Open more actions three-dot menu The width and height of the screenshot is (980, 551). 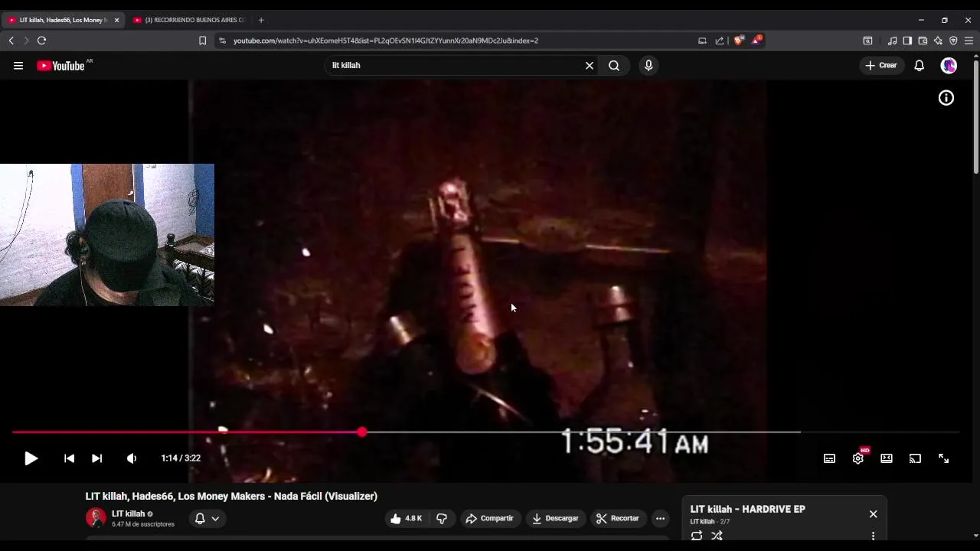point(660,518)
